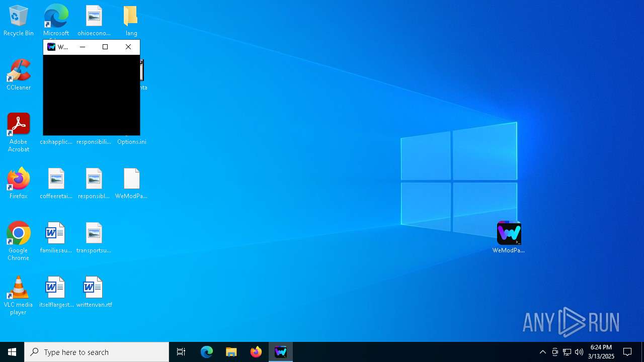Select the transportsu image file
This screenshot has height=362, width=644.
(94, 237)
